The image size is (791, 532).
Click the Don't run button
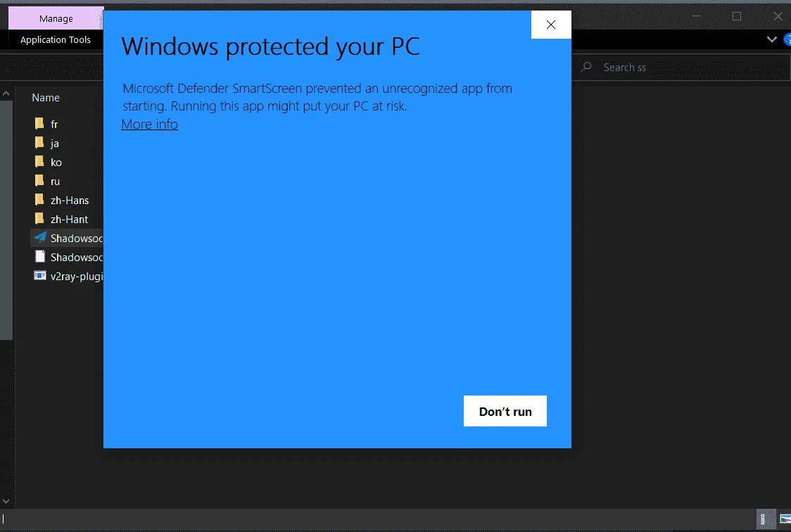pos(505,411)
